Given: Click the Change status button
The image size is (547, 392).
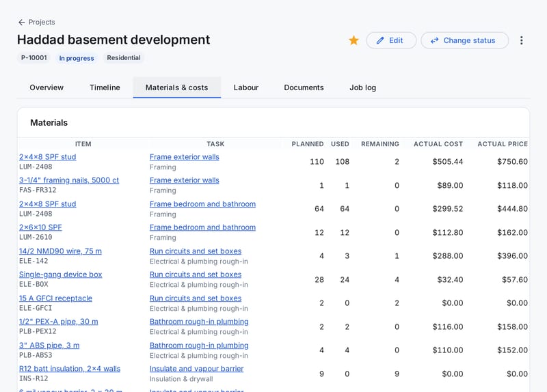Looking at the screenshot, I should [464, 40].
